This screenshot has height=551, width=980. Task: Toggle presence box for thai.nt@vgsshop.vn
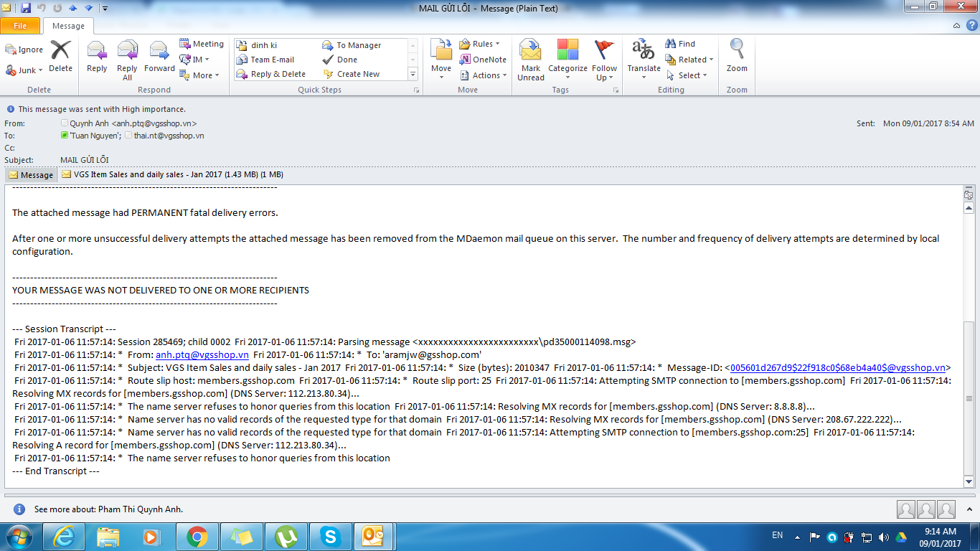(128, 136)
